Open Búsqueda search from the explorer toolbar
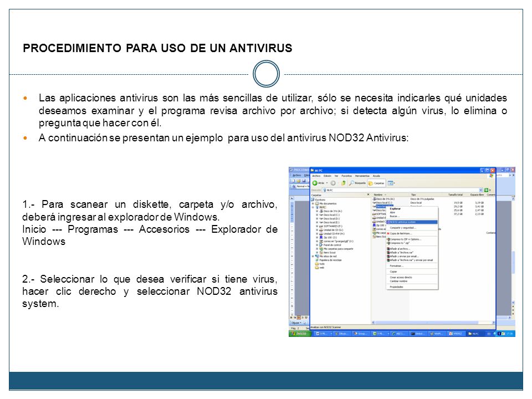Viewport: 532px width, 399px height. pyautogui.click(x=357, y=183)
